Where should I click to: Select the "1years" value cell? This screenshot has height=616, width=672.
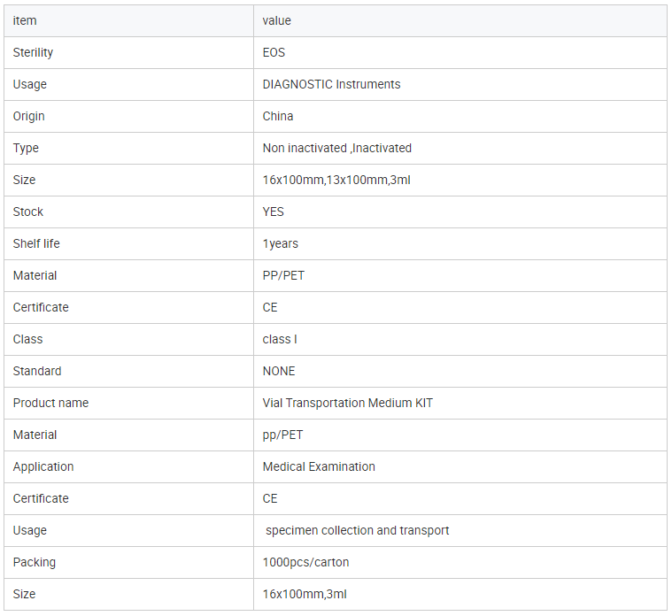tap(281, 243)
